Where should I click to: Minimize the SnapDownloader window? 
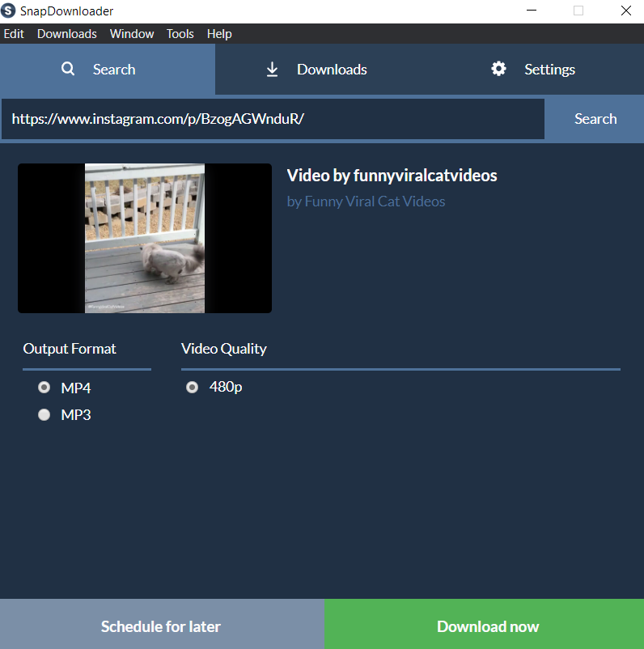click(x=532, y=11)
